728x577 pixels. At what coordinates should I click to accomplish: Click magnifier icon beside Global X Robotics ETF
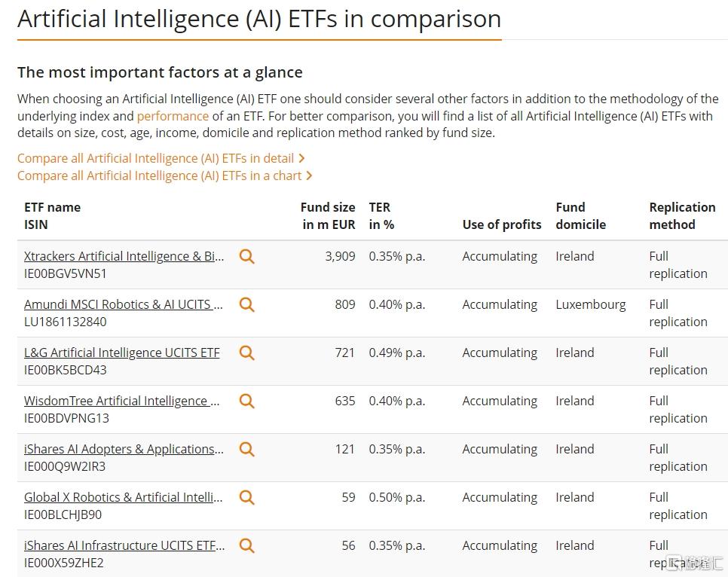246,498
